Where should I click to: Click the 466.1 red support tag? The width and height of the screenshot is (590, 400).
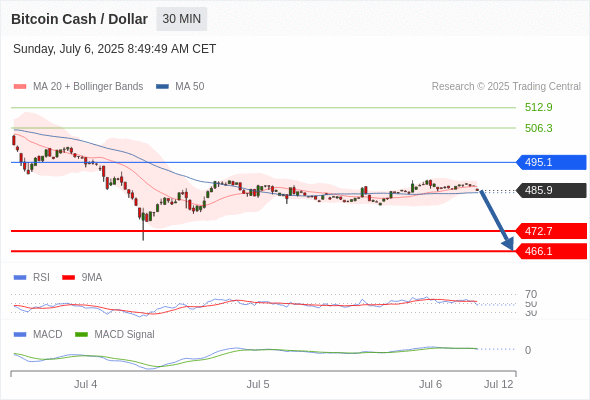coord(551,251)
